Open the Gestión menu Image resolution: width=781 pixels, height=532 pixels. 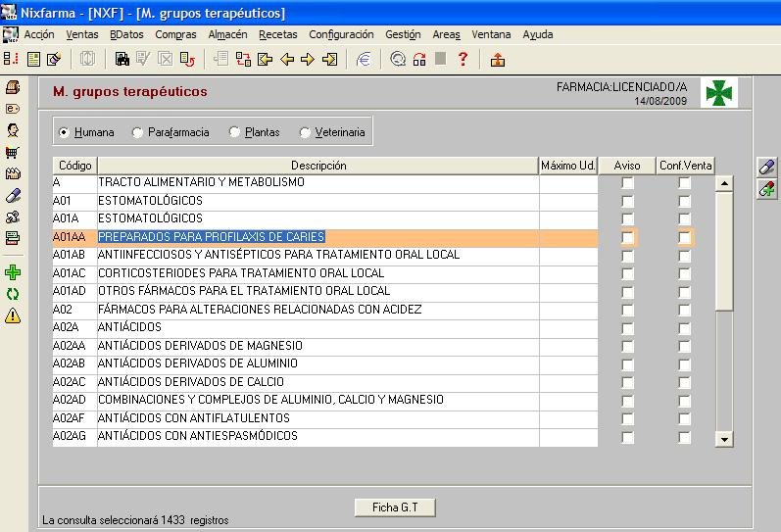click(403, 34)
